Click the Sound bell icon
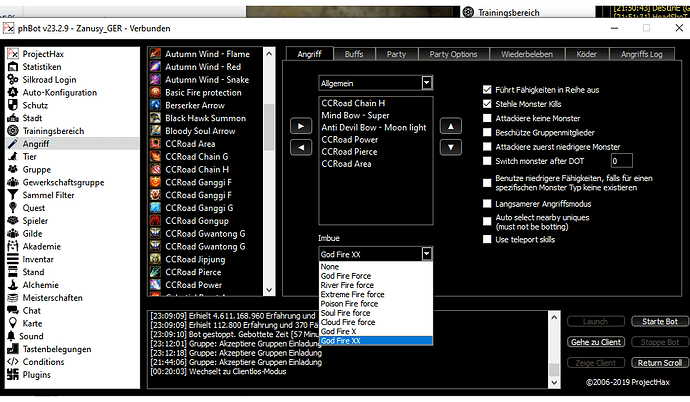The width and height of the screenshot is (690, 402). pos(11,336)
